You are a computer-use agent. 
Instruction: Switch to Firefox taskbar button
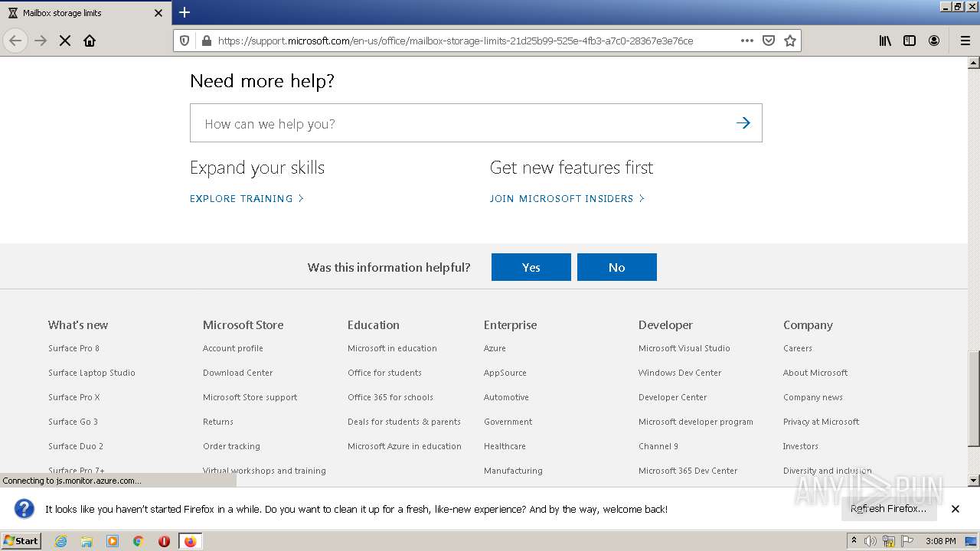point(190,541)
